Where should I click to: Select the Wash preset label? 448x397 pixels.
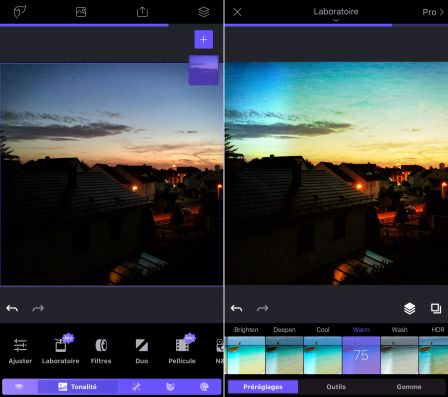click(399, 330)
